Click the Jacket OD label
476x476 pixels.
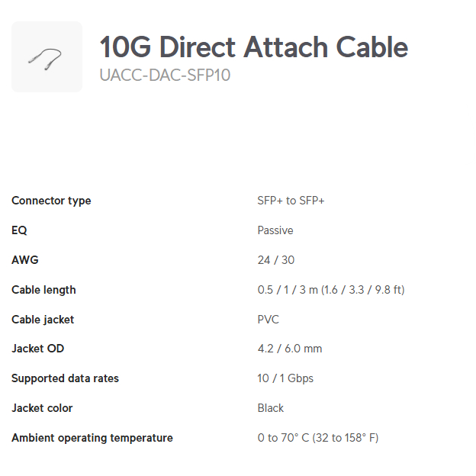37,349
